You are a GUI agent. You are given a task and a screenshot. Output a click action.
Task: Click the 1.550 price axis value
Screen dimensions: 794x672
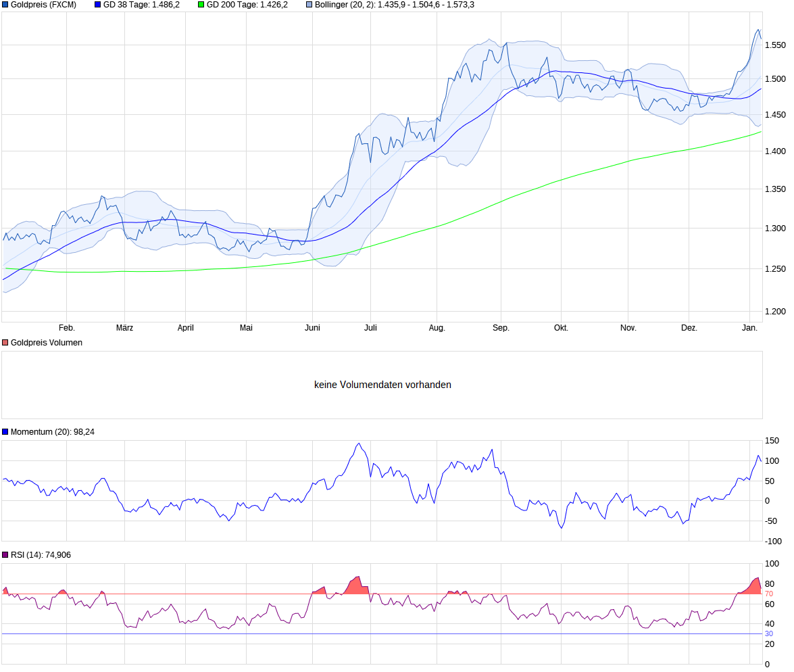775,45
